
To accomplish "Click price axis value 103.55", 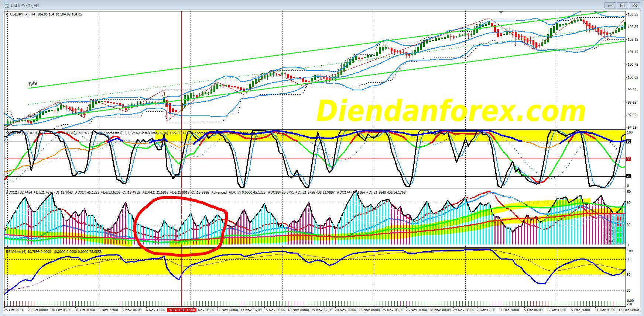I will [633, 14].
